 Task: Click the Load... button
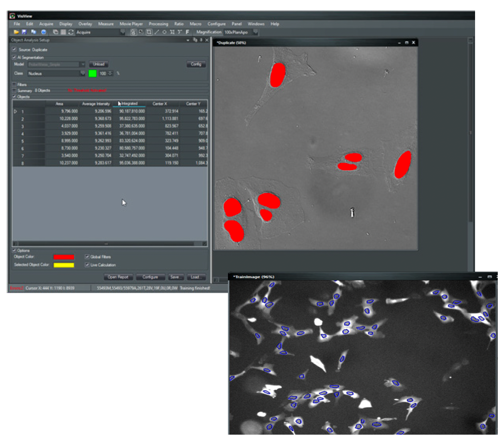[x=195, y=277]
